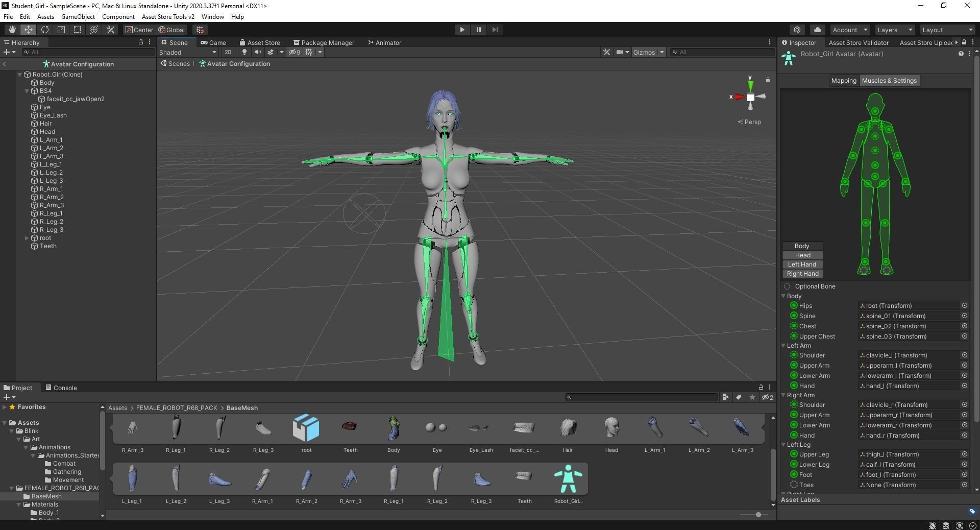Viewport: 980px width, 530px height.
Task: Open Unity Collaborate icon
Action: 797,30
